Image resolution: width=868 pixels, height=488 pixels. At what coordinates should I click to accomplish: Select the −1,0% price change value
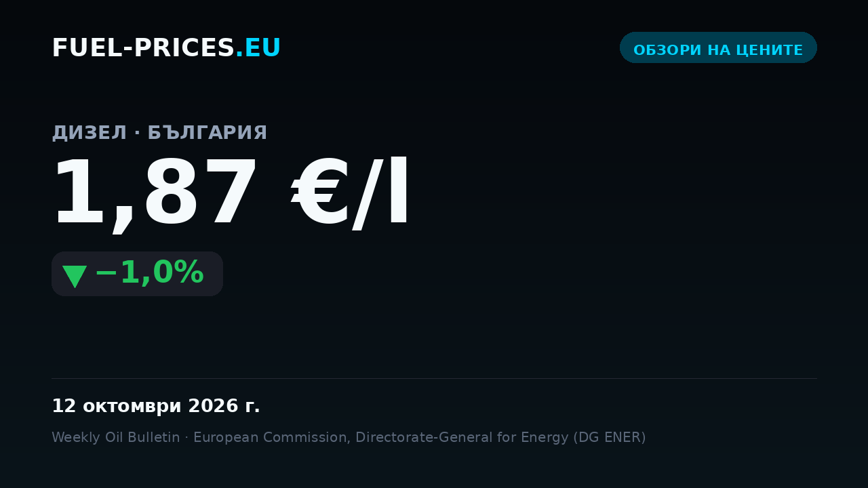coord(149,273)
